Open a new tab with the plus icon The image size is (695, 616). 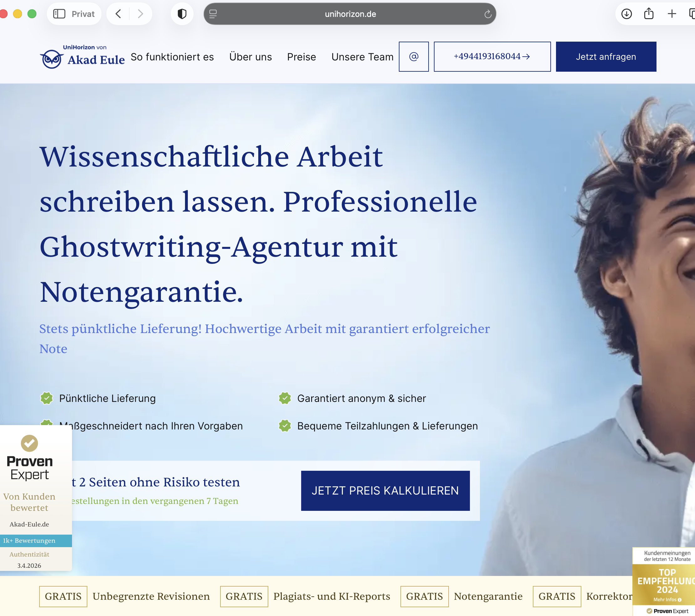click(672, 14)
